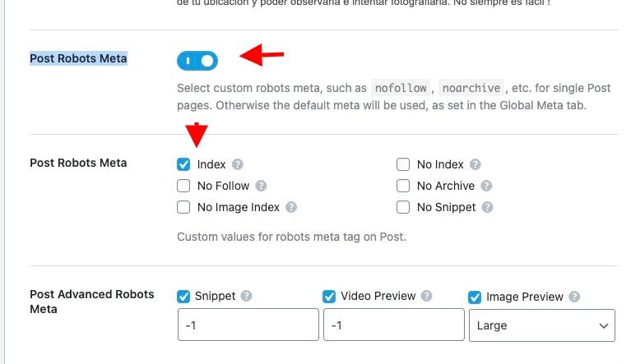Uncheck the Video Preview checkbox
Screen dimensions: 631x364
329,297
